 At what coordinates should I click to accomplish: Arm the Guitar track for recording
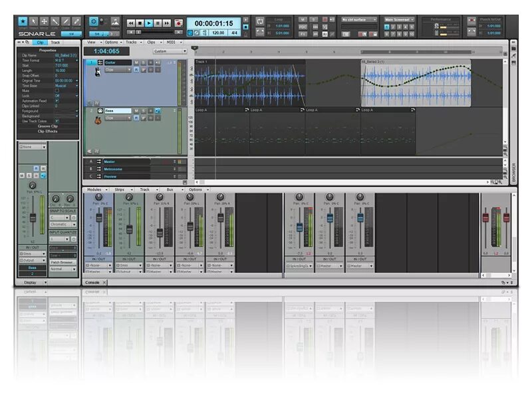[151, 63]
